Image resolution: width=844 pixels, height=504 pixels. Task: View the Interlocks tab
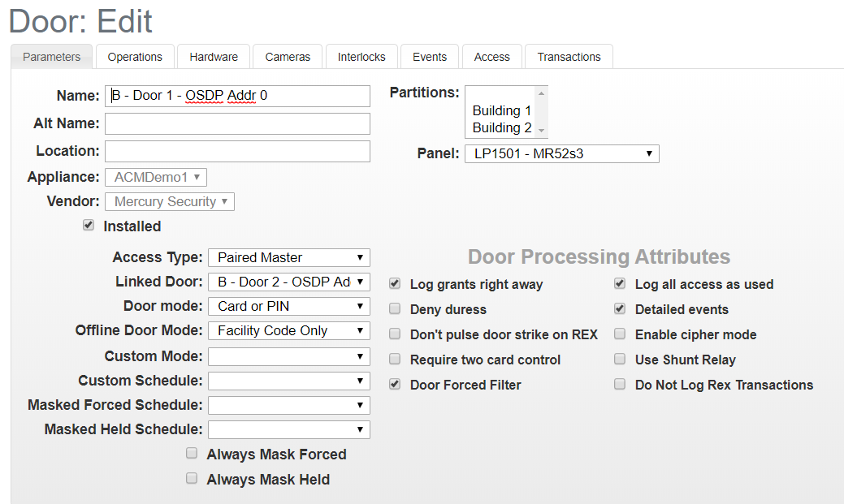point(361,56)
